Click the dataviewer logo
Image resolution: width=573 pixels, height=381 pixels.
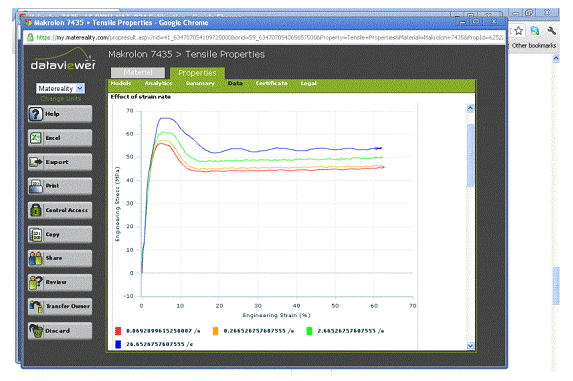click(x=63, y=59)
